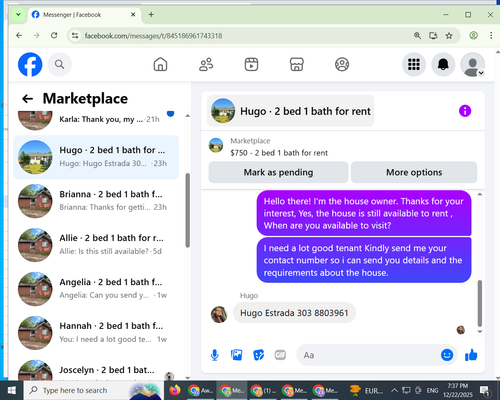The image size is (500, 400).
Task: Open Hugo 2 bed 1 bath header
Action: [x=290, y=111]
